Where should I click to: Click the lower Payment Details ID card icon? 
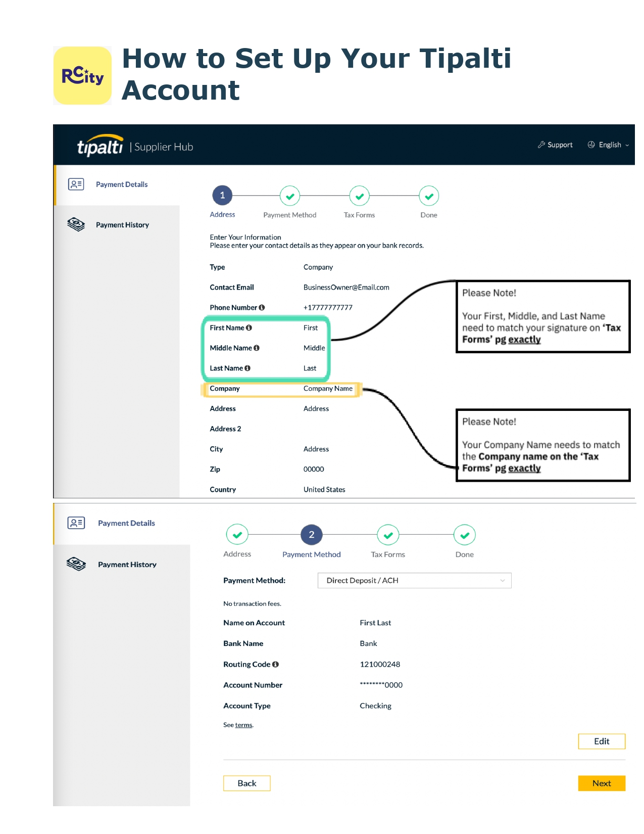click(76, 523)
